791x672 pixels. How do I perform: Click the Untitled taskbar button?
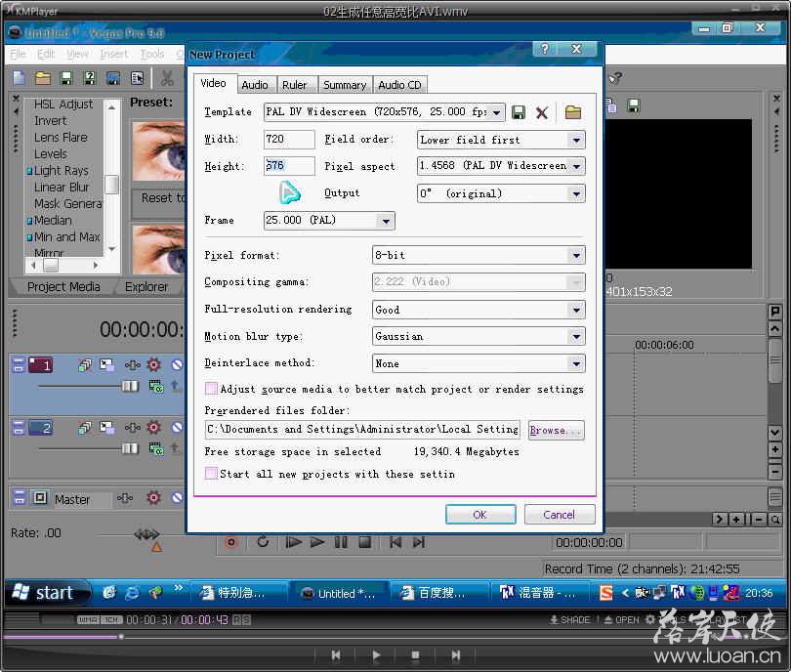pos(340,593)
